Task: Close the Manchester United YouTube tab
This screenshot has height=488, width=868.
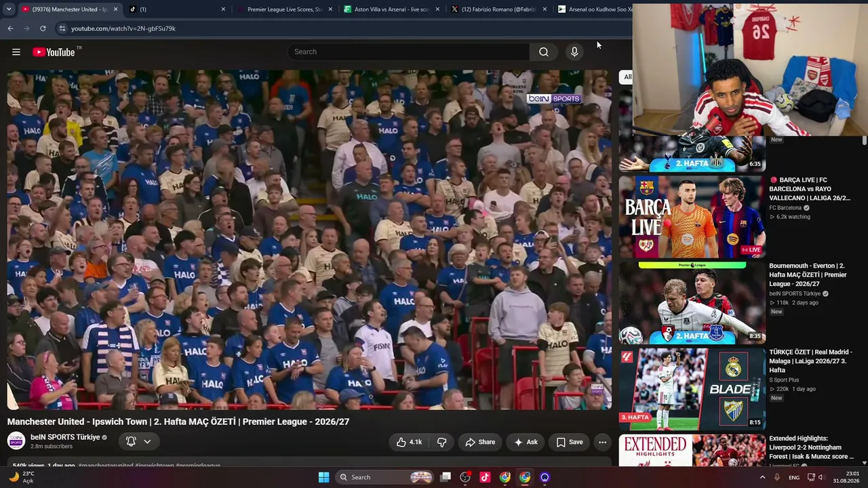Action: [x=115, y=9]
